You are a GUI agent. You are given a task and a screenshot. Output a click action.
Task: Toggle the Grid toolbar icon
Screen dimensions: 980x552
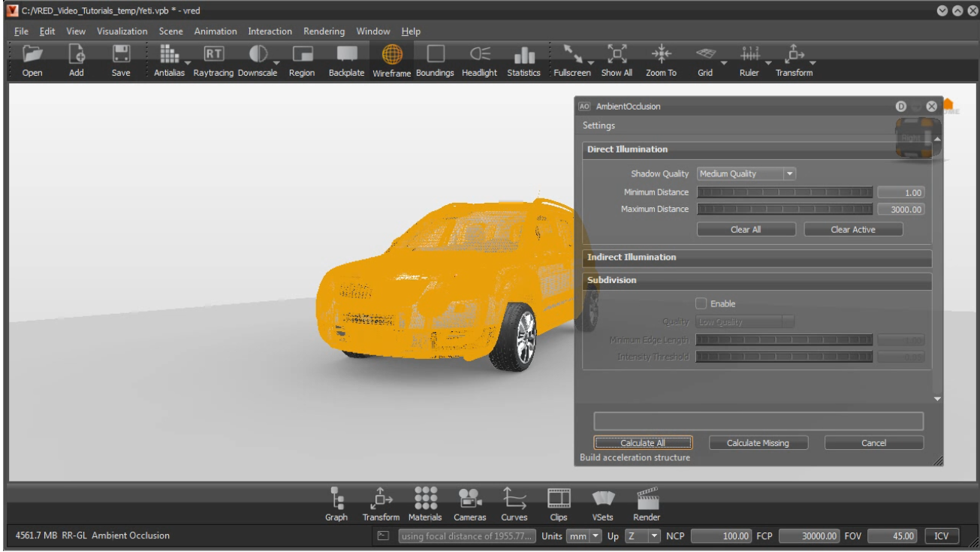point(704,54)
